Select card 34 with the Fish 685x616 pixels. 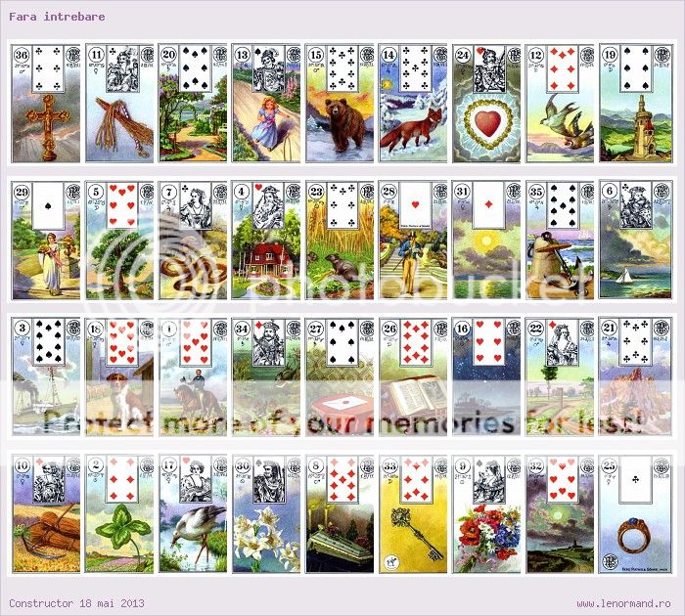266,376
